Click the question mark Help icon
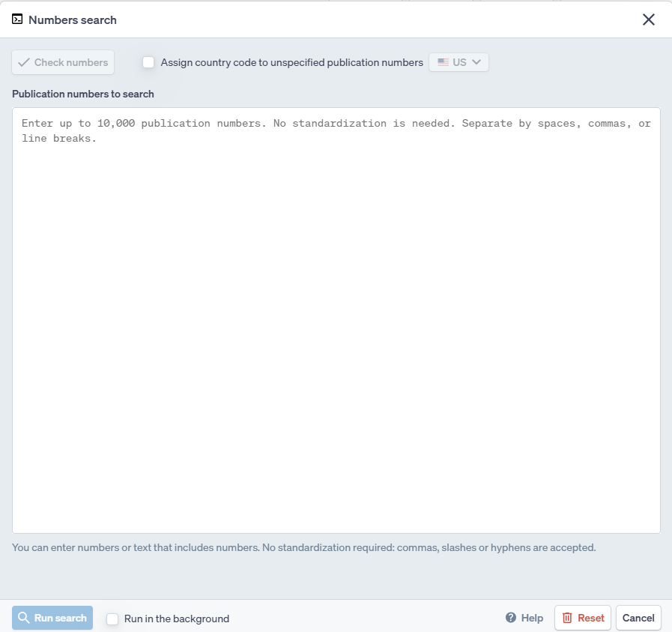Screen dimensions: 672x632 [x=511, y=618]
